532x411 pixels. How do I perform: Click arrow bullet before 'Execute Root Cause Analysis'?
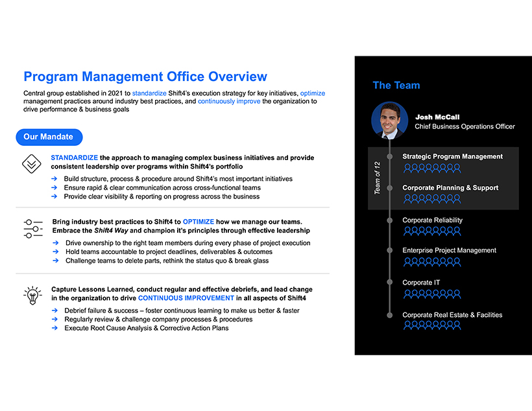click(x=54, y=328)
